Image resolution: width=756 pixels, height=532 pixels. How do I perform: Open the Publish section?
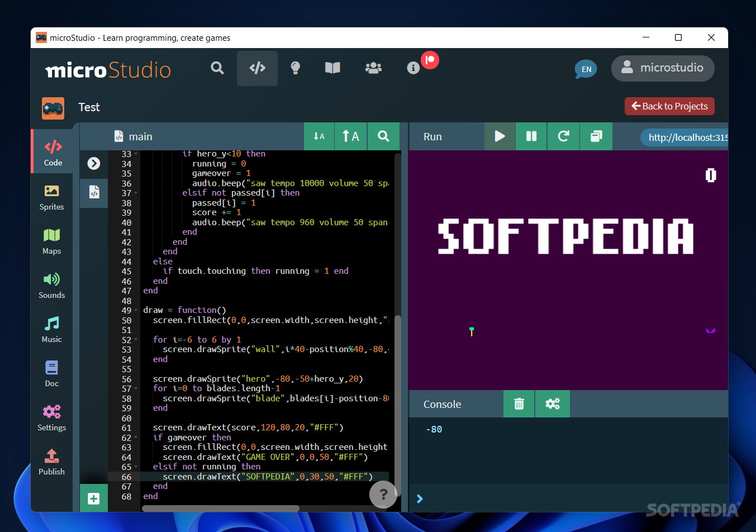pos(51,462)
